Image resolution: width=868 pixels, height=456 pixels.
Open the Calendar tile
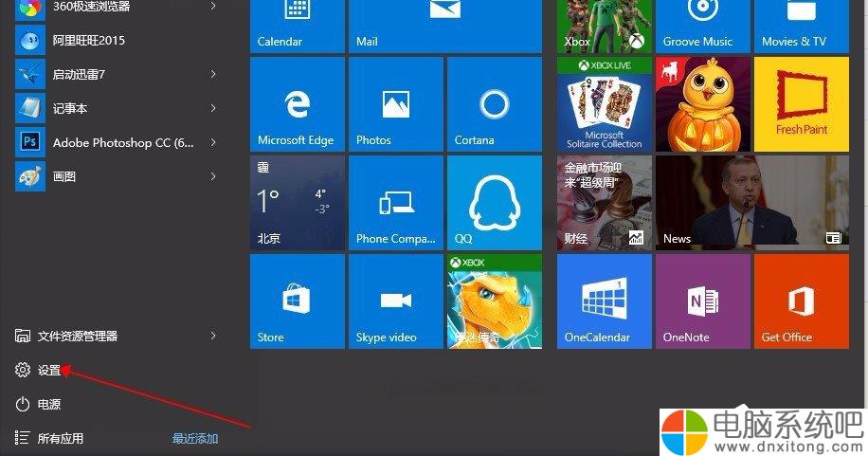click(x=298, y=26)
